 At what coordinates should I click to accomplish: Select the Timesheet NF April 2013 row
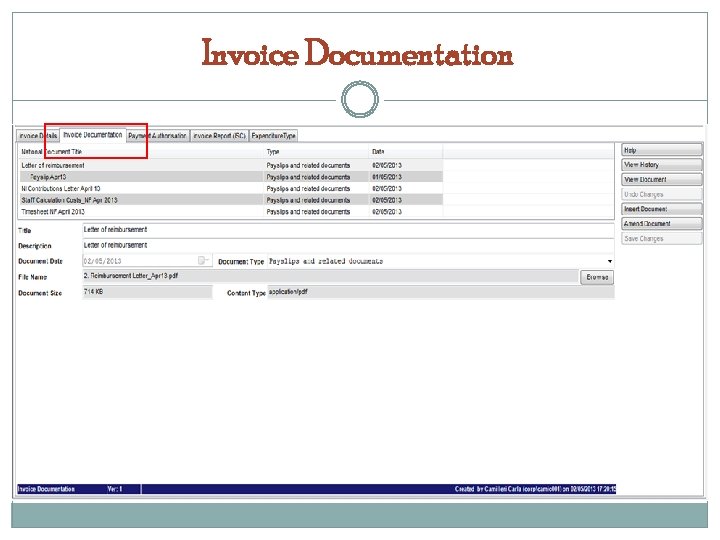click(x=231, y=212)
